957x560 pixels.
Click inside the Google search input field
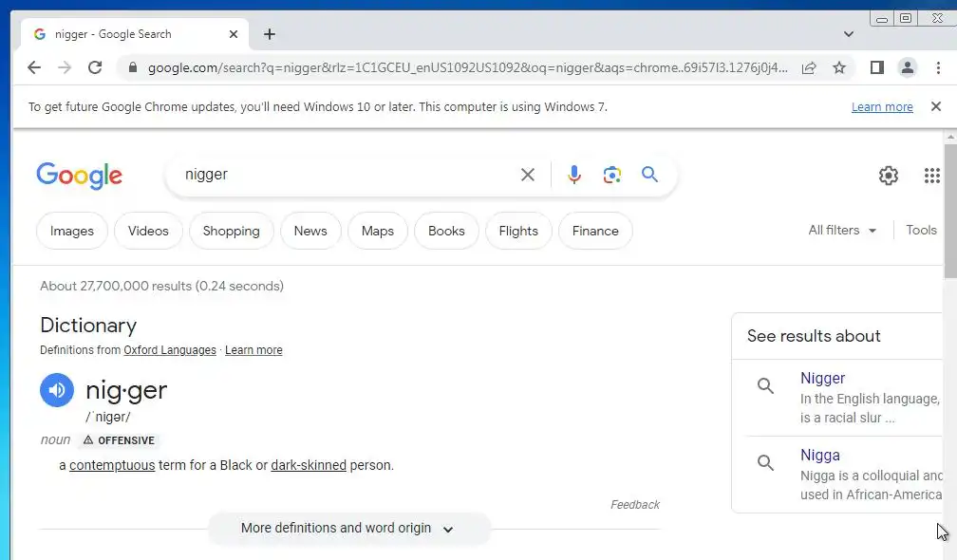pyautogui.click(x=342, y=175)
